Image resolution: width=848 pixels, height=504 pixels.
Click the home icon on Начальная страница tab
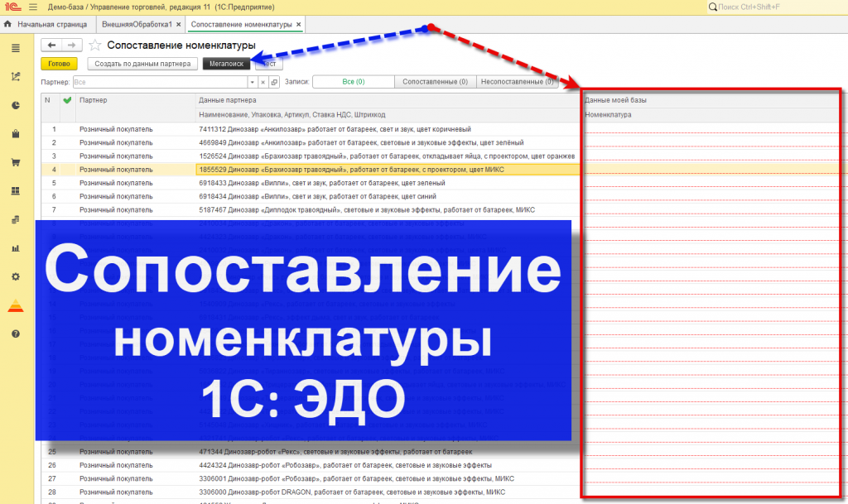7,24
